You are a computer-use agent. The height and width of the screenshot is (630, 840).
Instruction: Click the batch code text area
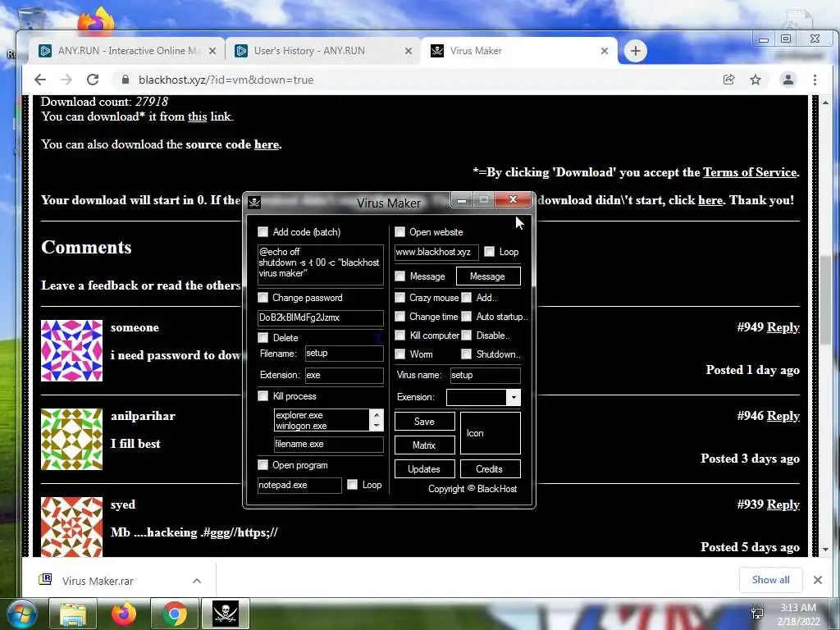[321, 265]
